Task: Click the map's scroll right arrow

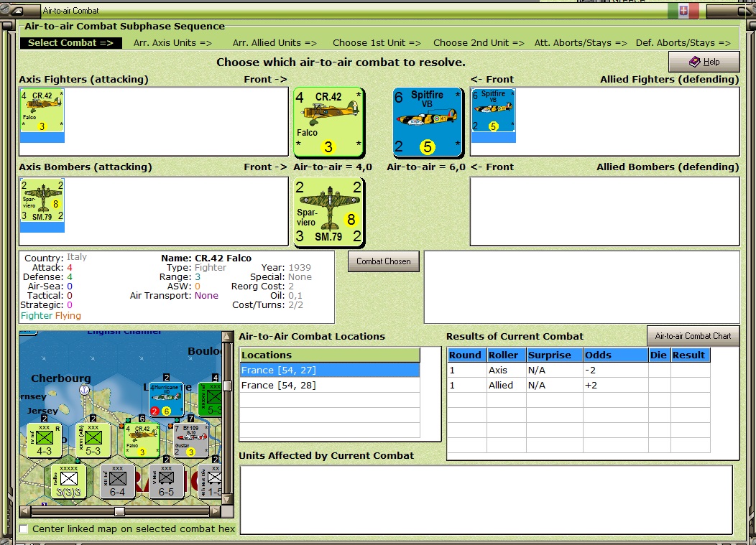Action: pyautogui.click(x=216, y=511)
